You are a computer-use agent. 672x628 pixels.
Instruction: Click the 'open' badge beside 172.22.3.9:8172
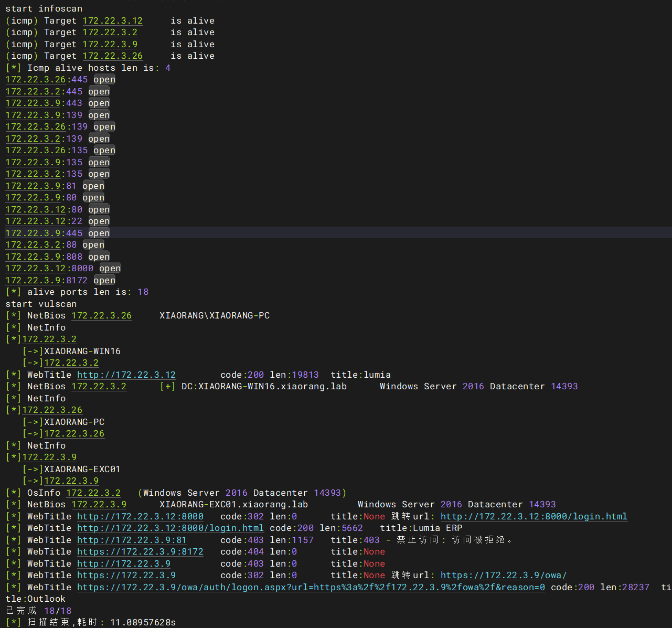[104, 280]
